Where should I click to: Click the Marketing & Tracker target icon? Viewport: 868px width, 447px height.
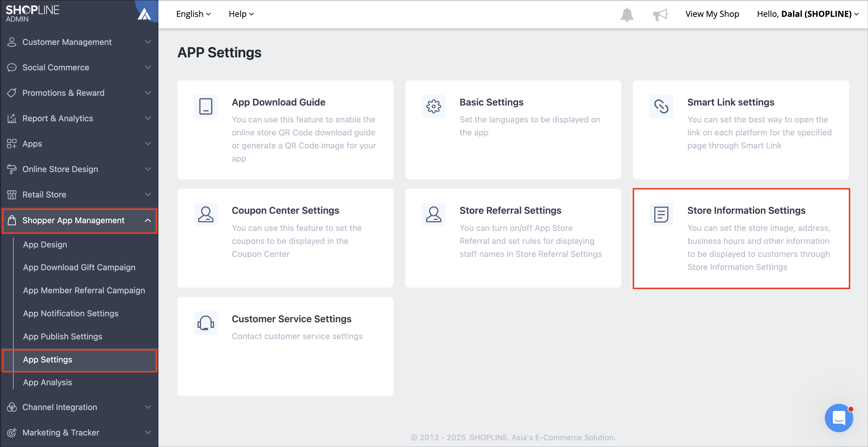pyautogui.click(x=12, y=433)
